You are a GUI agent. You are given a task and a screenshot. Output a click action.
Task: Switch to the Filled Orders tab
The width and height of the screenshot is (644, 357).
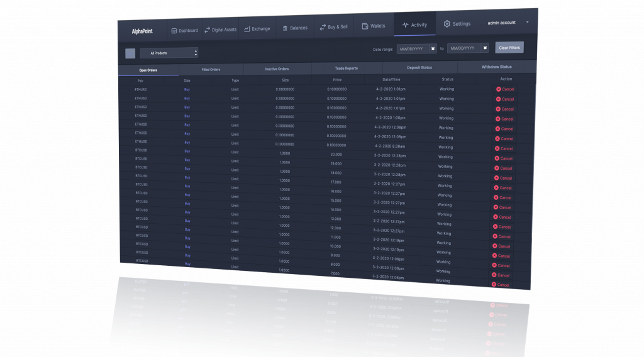click(211, 69)
